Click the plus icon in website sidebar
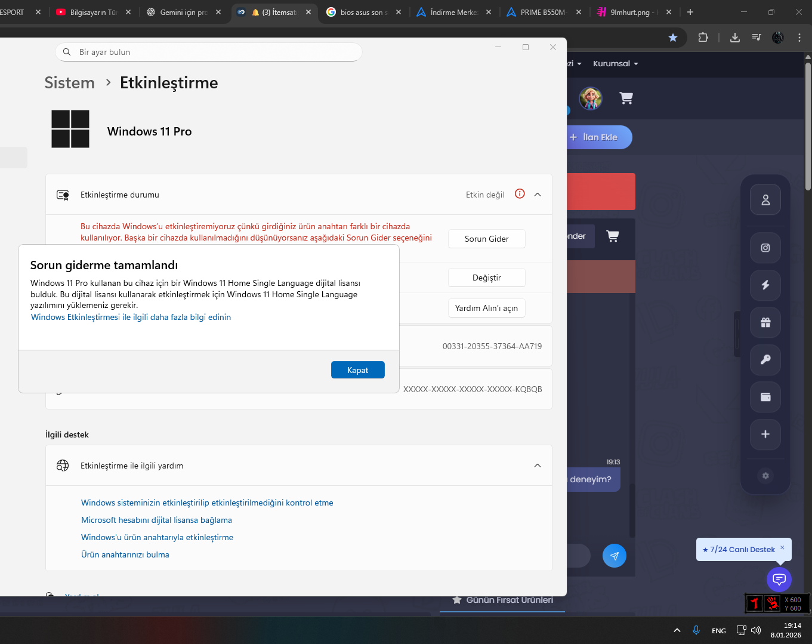The image size is (812, 644). [765, 434]
